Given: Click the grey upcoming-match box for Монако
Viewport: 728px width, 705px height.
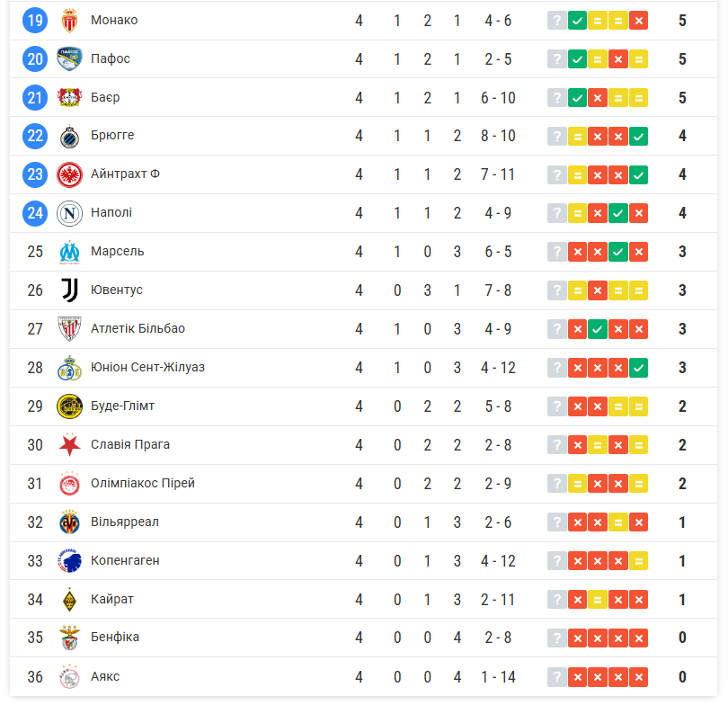Looking at the screenshot, I should (x=557, y=20).
